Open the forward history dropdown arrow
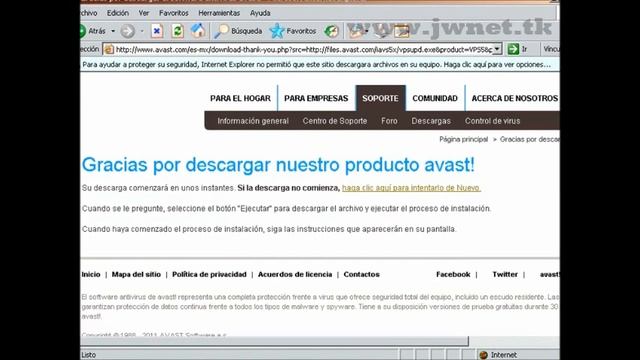Viewport: 640px width, 360px height. coord(142,31)
